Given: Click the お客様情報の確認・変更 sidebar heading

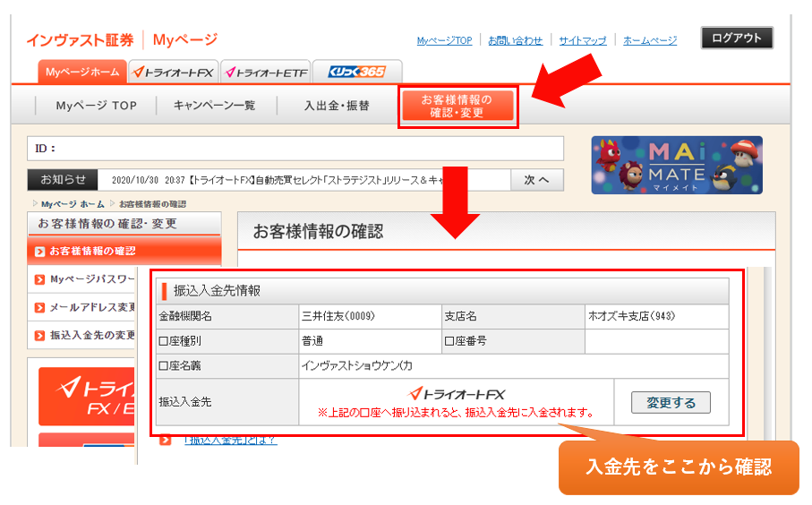Looking at the screenshot, I should [107, 224].
